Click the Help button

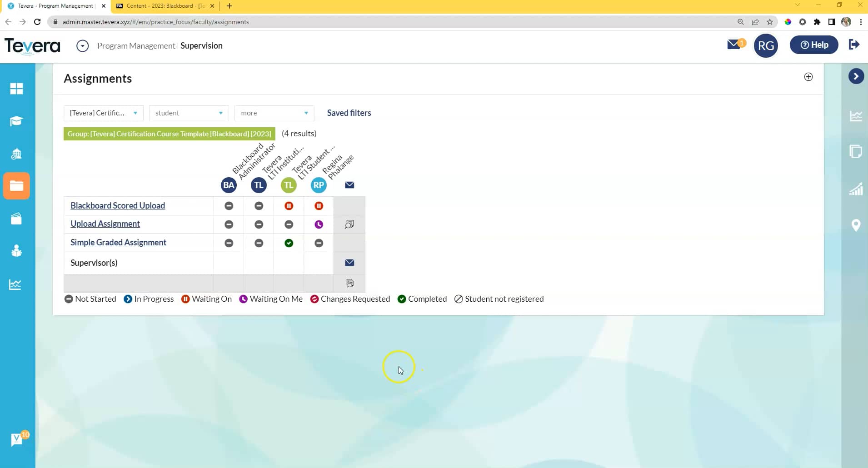814,45
